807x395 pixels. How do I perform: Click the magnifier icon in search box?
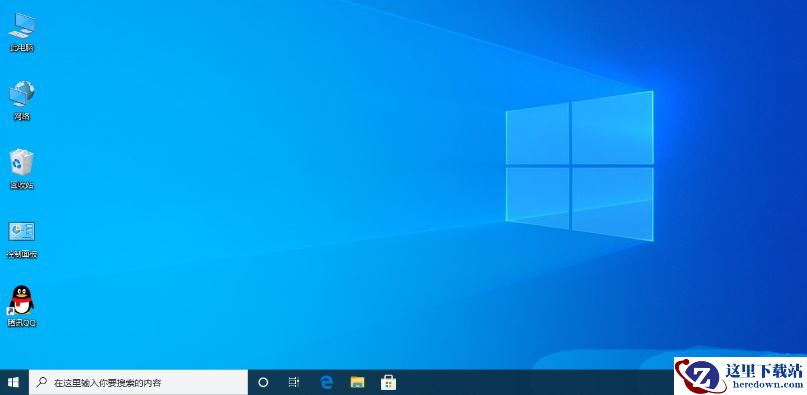42,383
